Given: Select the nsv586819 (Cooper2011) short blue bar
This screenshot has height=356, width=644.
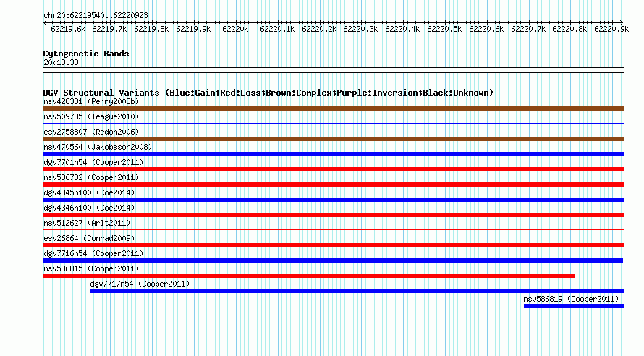Looking at the screenshot, I should [x=574, y=306].
